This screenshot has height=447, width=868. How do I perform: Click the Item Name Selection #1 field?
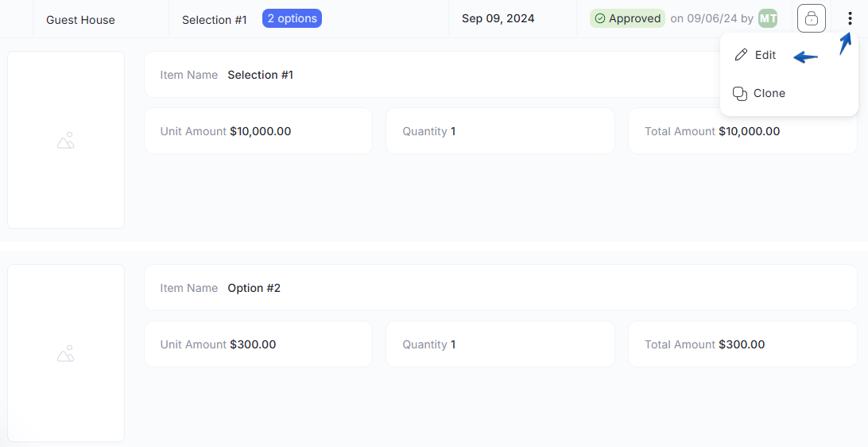coord(432,75)
